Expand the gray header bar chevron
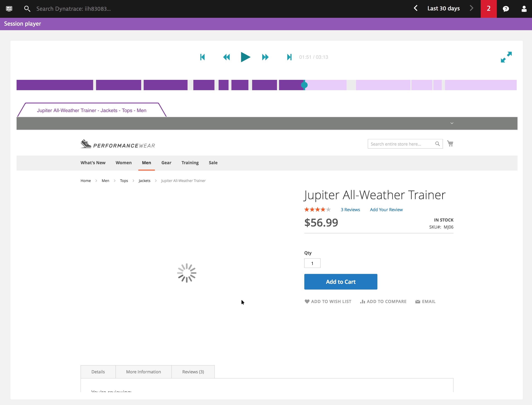This screenshot has width=532, height=405. (452, 123)
